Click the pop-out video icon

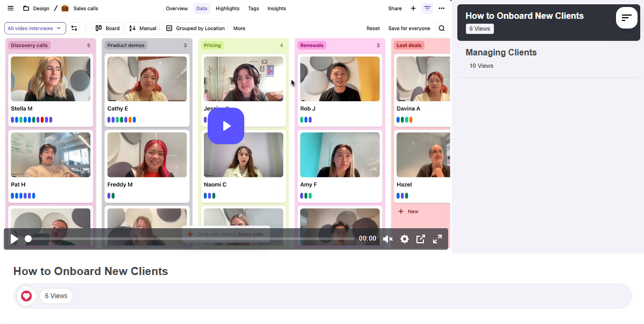pyautogui.click(x=421, y=239)
